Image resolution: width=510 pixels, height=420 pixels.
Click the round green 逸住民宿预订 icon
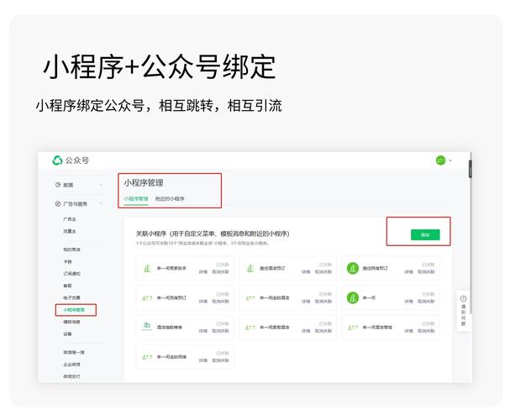coord(353,268)
